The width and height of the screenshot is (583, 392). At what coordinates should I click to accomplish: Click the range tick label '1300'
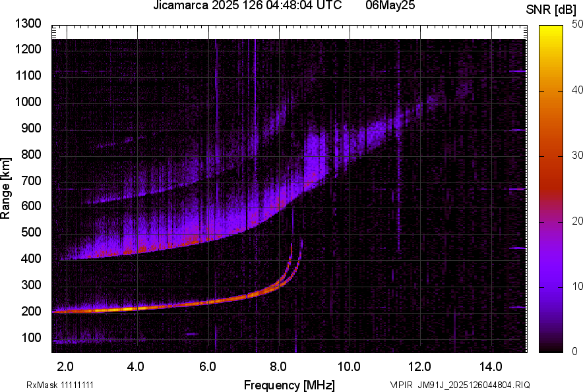coord(28,24)
